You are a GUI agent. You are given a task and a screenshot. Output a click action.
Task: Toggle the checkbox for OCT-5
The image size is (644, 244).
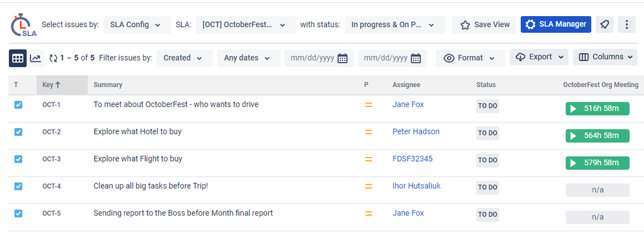18,213
